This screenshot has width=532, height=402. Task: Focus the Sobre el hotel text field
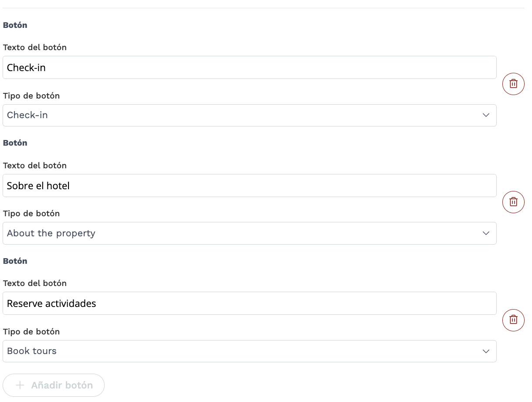click(x=249, y=185)
